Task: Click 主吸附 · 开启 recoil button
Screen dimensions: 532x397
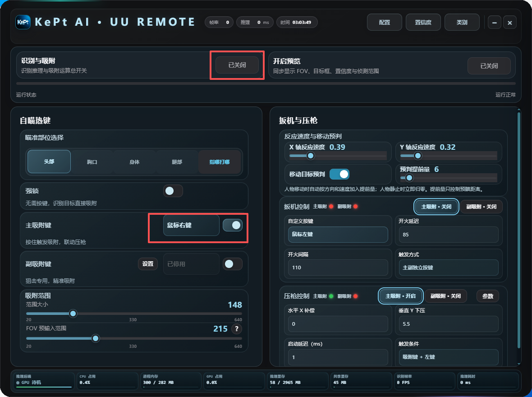Action: point(400,296)
